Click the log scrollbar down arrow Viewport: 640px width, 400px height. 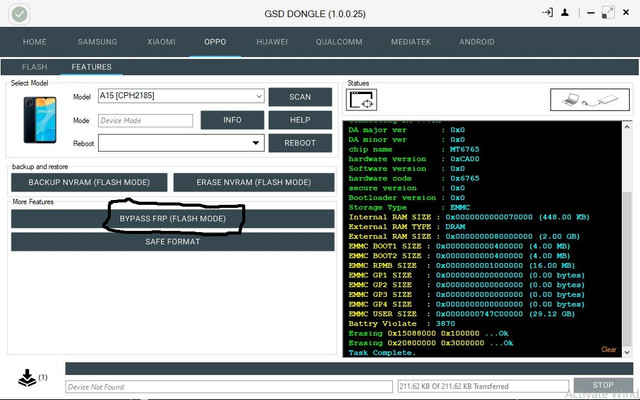627,352
